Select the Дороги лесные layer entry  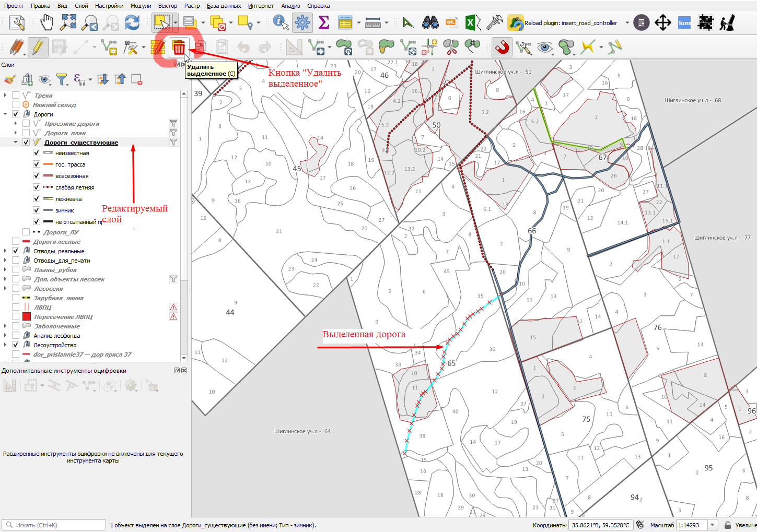pyautogui.click(x=56, y=241)
